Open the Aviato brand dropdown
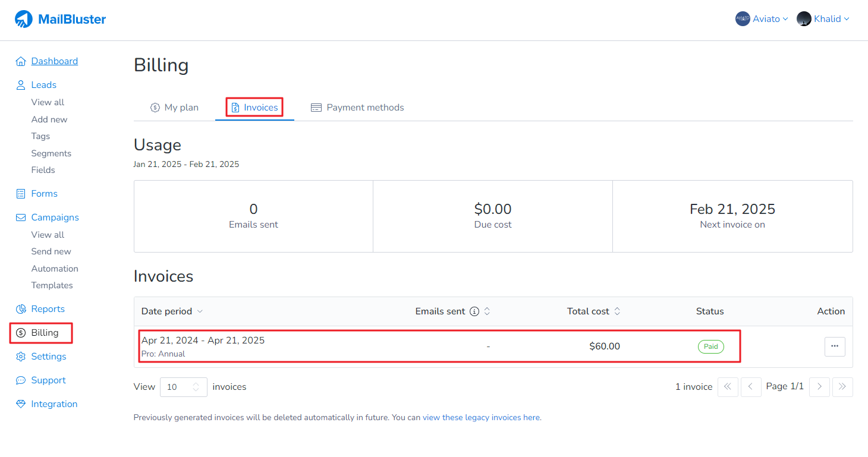 [x=762, y=19]
